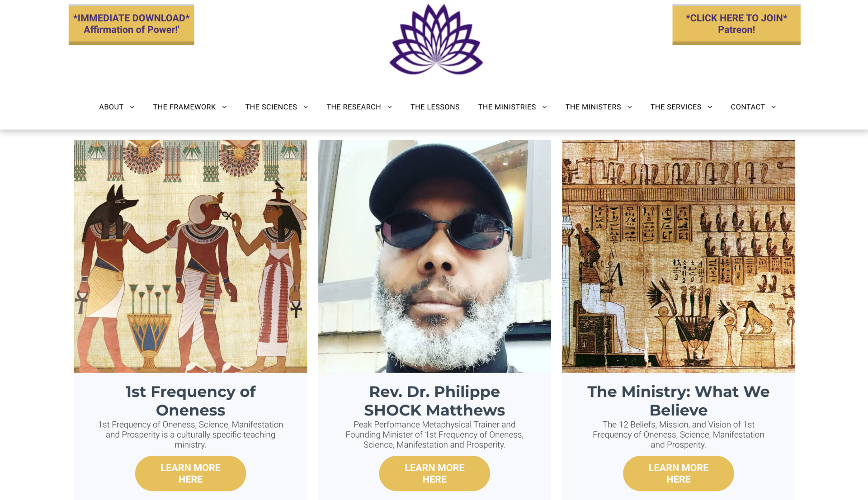Expand THE FRAMEWORK dropdown arrow

point(225,107)
